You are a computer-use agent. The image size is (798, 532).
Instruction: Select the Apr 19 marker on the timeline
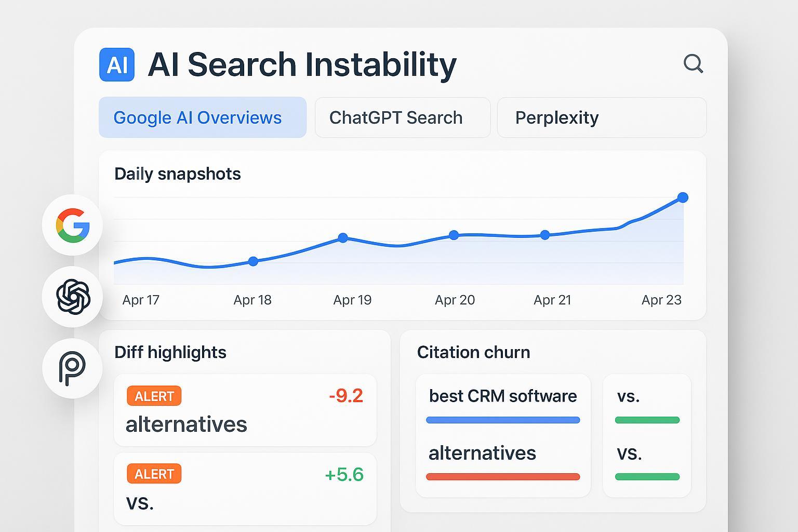[x=343, y=237]
